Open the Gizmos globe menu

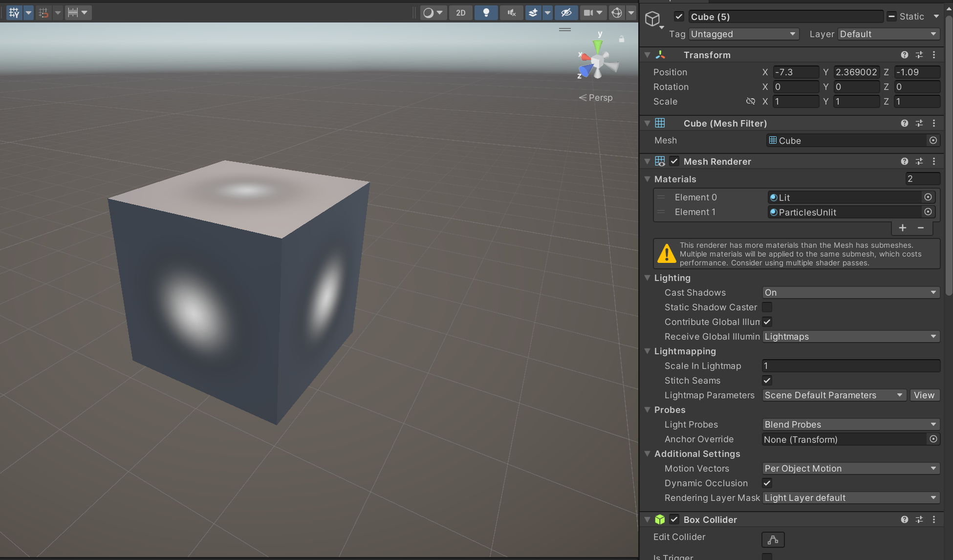point(617,13)
